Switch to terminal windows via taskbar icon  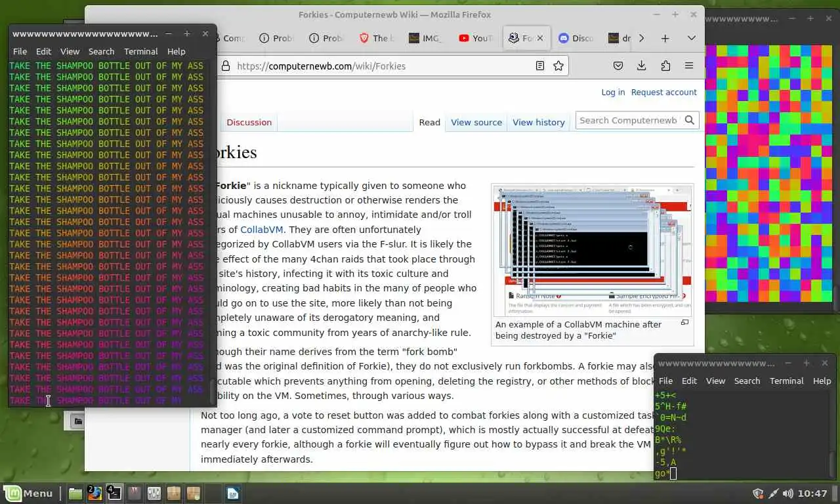[114, 493]
